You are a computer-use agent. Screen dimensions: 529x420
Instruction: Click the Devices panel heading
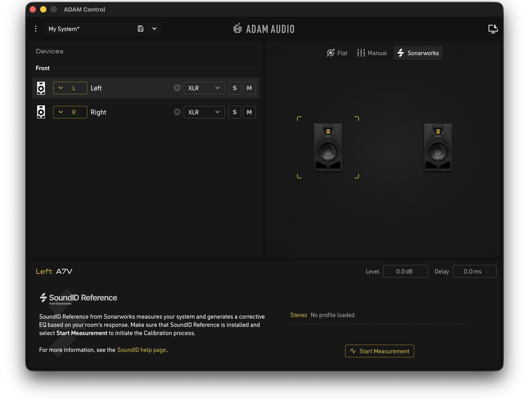pos(50,51)
